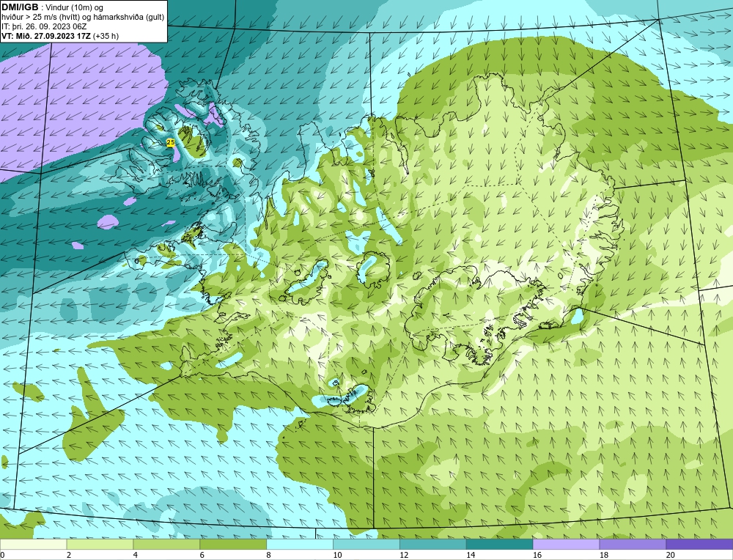Click the legend scale label 12
733x560 pixels.
404,555
